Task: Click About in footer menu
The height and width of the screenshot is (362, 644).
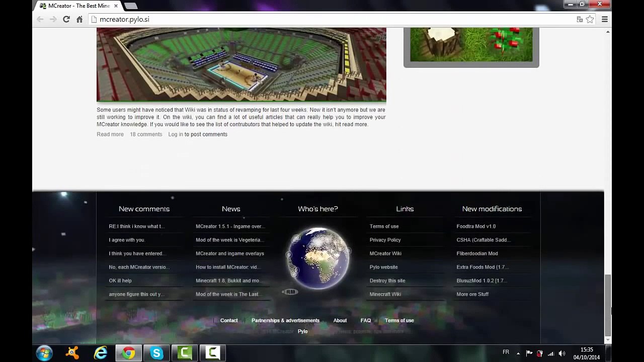Action: (340, 320)
